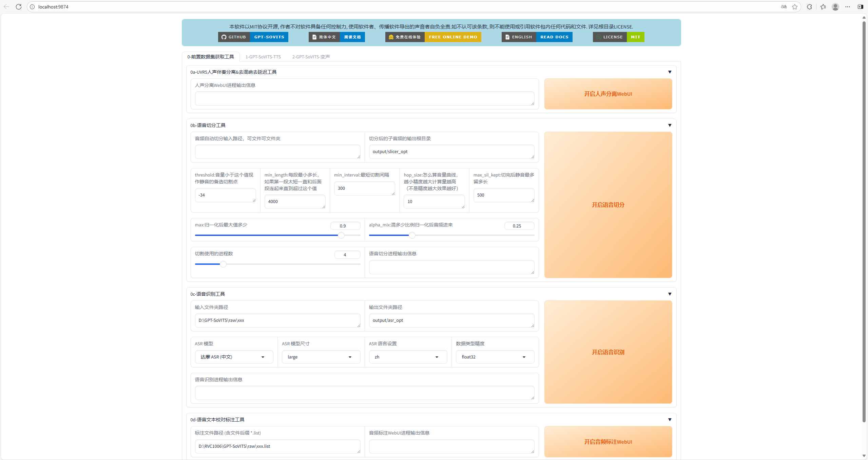The height and width of the screenshot is (460, 868).
Task: Click the 开启语音切分 button
Action: click(608, 205)
